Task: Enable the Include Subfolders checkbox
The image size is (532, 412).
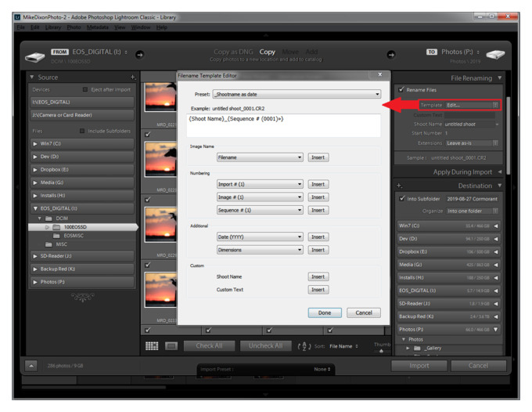Action: (x=81, y=131)
